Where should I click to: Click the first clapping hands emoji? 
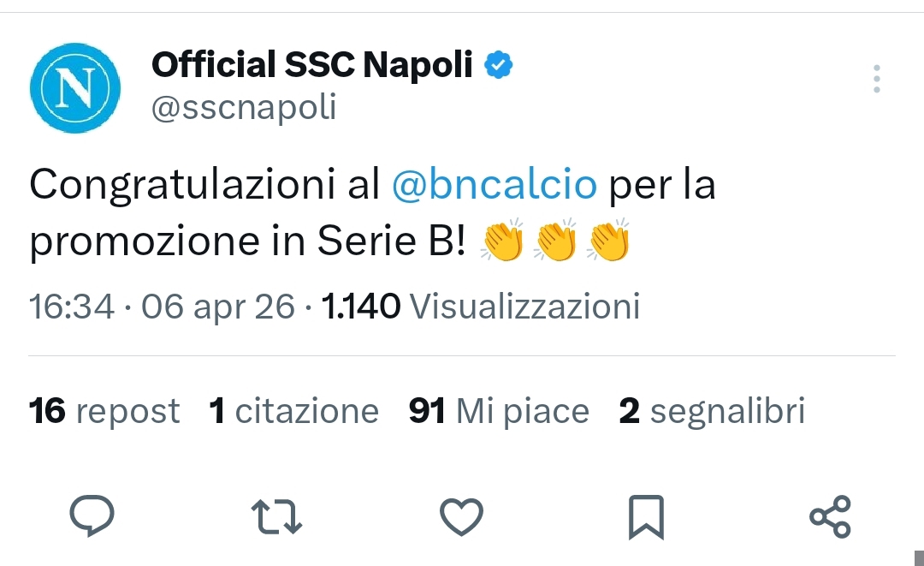(502, 241)
